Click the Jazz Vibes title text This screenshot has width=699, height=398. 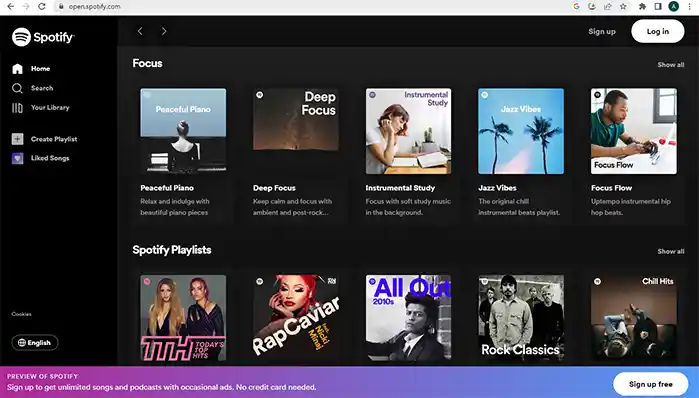click(497, 188)
